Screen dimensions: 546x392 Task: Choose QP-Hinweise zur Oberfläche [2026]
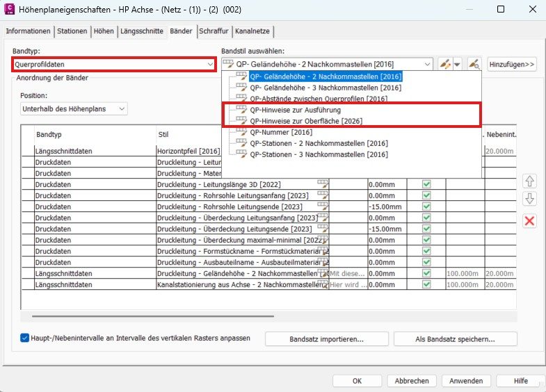(306, 121)
